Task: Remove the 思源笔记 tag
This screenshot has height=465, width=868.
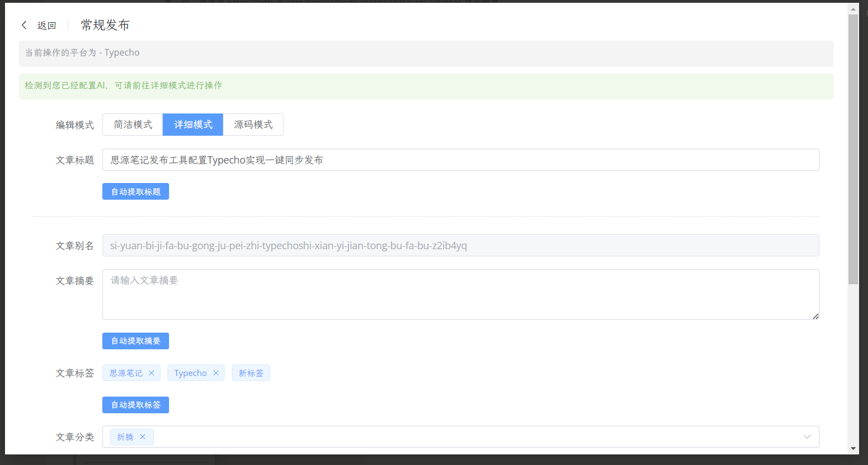Action: 151,373
